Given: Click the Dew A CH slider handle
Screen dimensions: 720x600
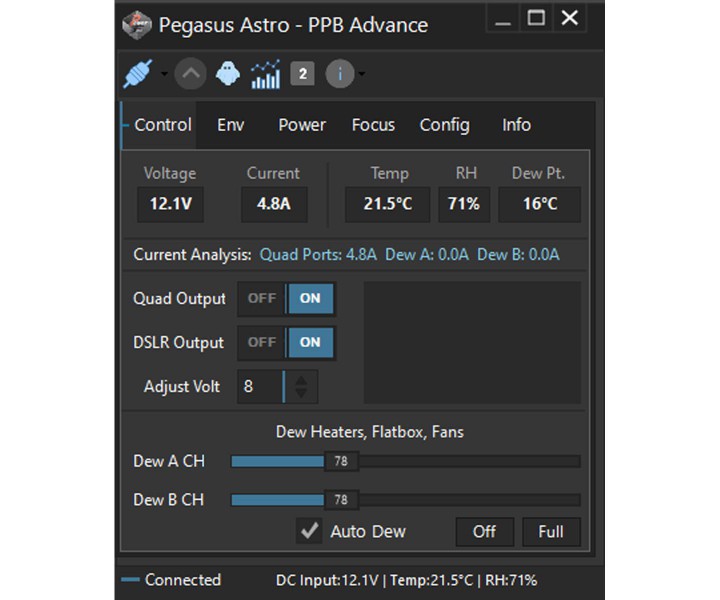Looking at the screenshot, I should (341, 462).
